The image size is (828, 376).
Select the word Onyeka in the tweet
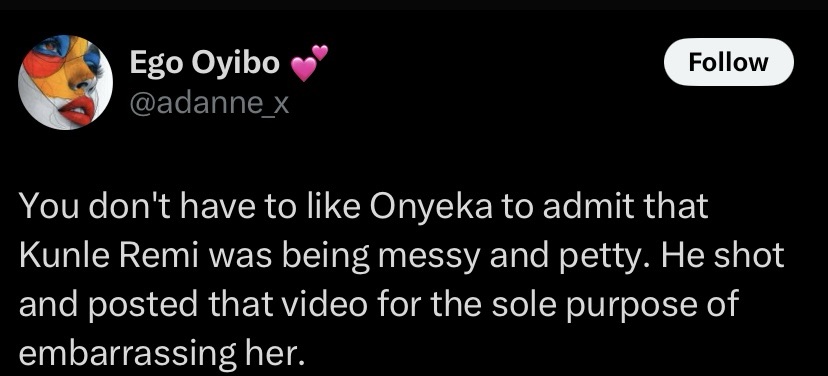point(431,207)
